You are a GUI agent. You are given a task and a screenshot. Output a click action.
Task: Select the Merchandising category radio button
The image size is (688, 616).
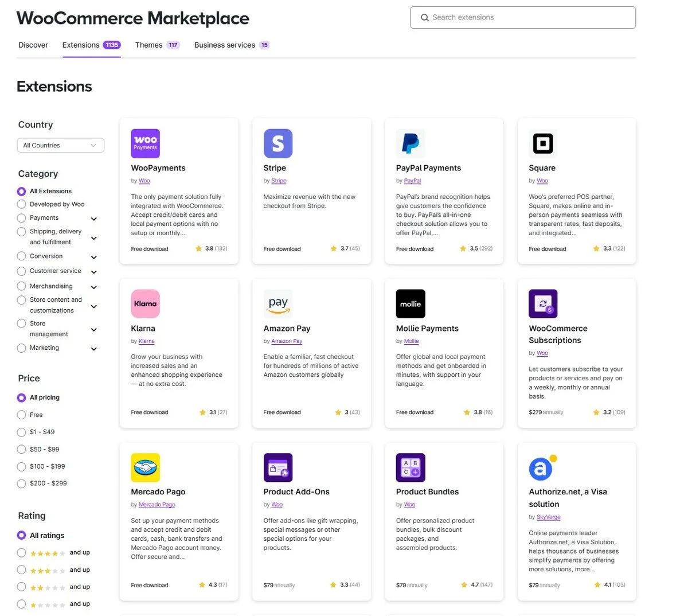coord(21,286)
